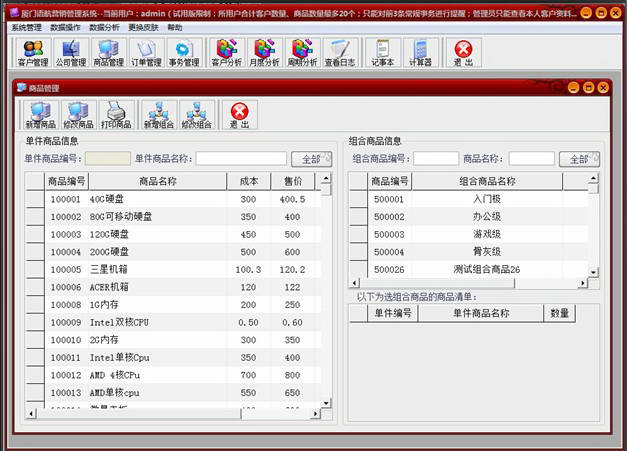Open 客户管理 from the main toolbar

(33, 53)
